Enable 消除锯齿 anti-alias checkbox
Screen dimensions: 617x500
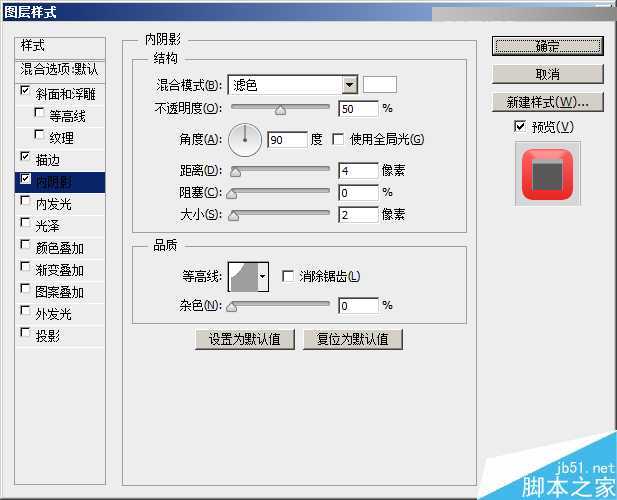tap(288, 276)
